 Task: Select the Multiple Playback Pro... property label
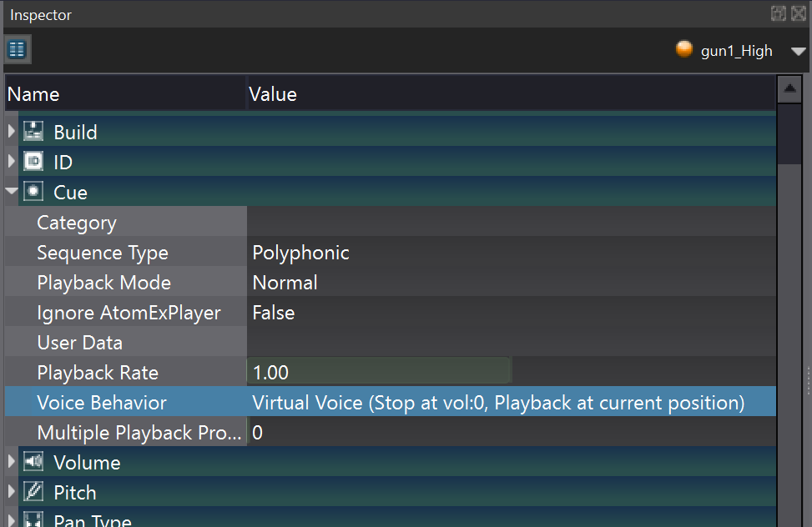pyautogui.click(x=139, y=433)
